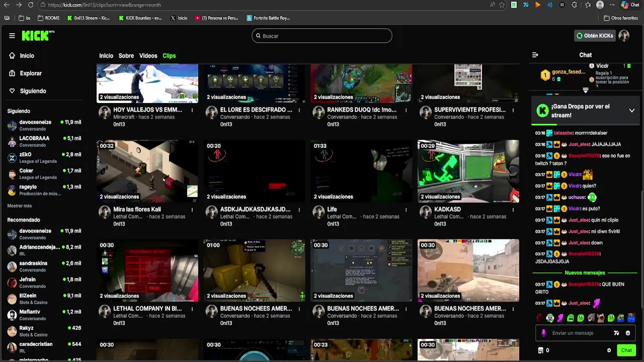Open Otros favoritos bookmarks folder
Screen dimensions: 644x362
[621, 18]
